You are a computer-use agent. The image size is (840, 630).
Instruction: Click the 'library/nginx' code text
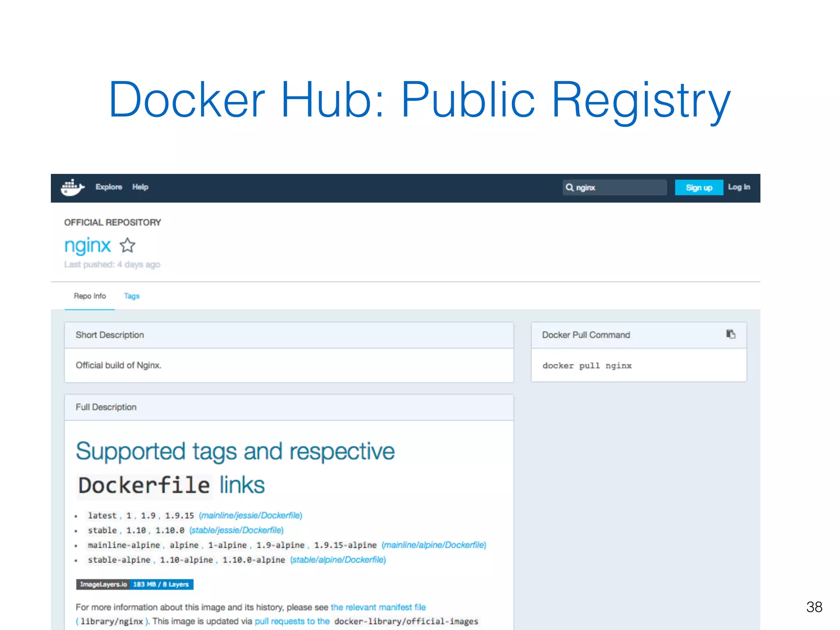pos(112,621)
